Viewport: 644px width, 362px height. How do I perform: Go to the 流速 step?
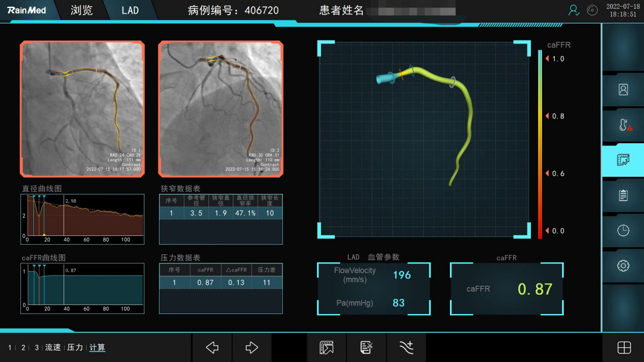53,347
